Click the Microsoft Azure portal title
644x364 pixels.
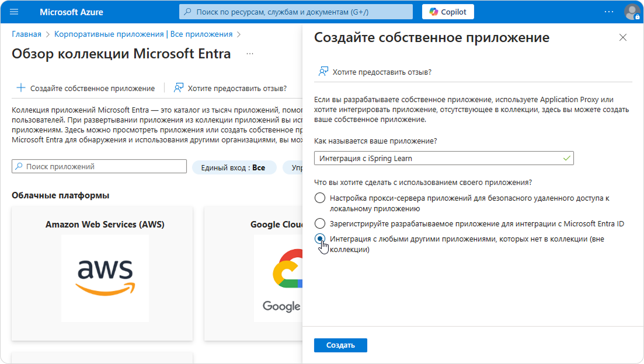click(71, 12)
